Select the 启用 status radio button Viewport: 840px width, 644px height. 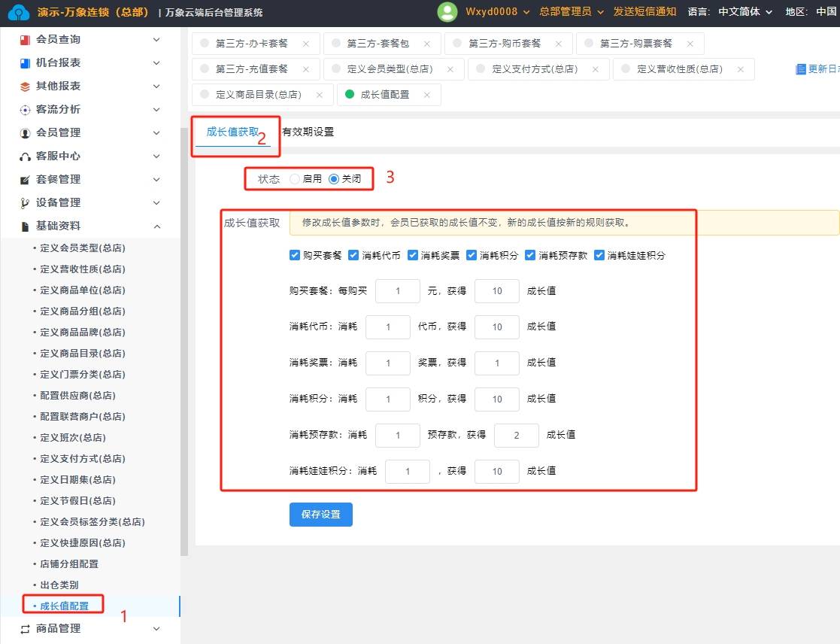[294, 179]
